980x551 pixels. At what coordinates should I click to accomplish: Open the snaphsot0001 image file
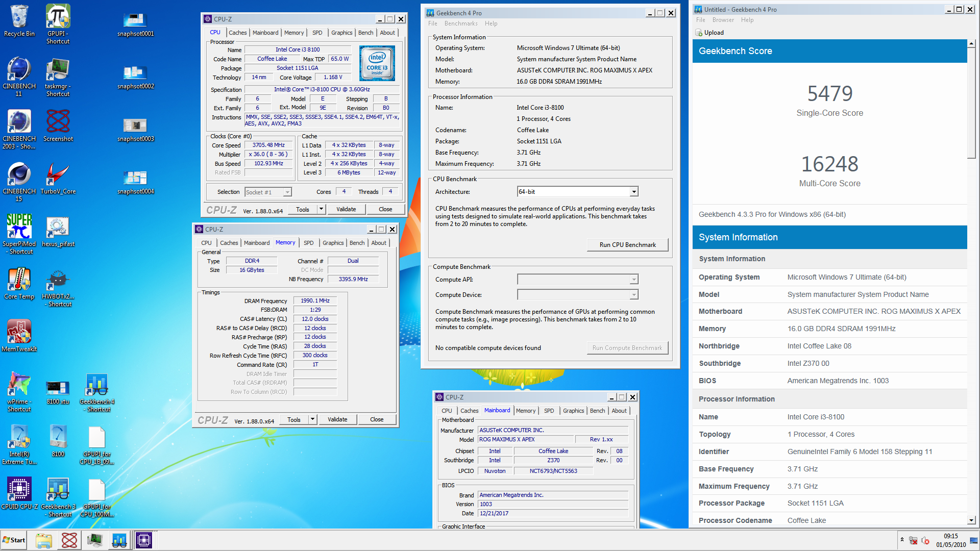[x=135, y=24]
